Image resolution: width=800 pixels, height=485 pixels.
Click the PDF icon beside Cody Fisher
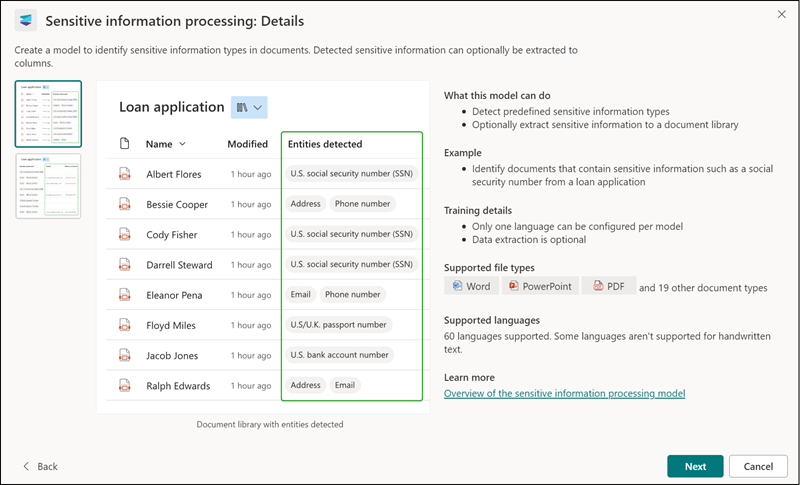tap(124, 234)
